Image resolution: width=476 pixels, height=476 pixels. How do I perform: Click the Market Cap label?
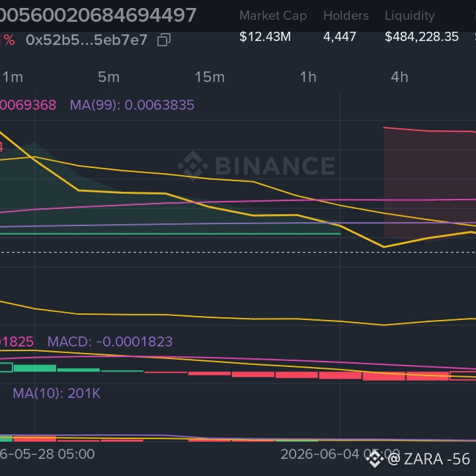[273, 16]
